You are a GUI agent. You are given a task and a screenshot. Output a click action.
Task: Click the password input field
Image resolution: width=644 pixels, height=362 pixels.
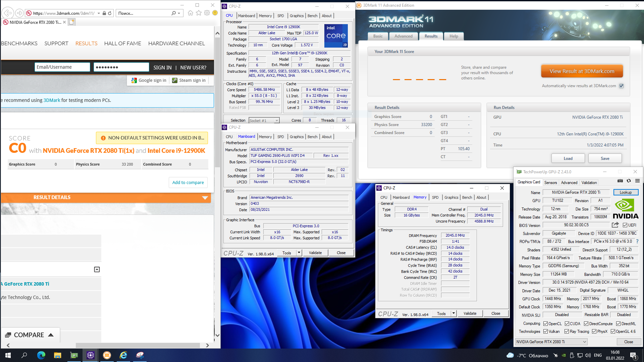coord(121,67)
